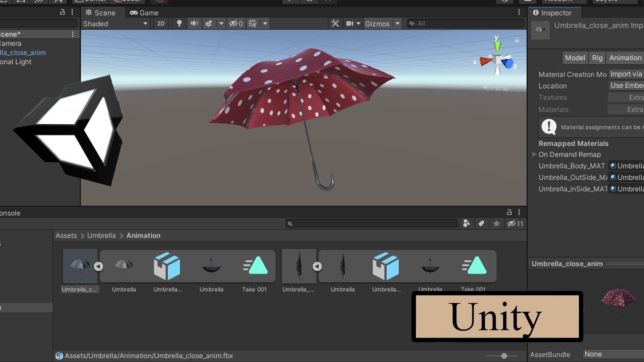644x362 pixels.
Task: Open grid settings dropdown arrow
Action: (265, 23)
